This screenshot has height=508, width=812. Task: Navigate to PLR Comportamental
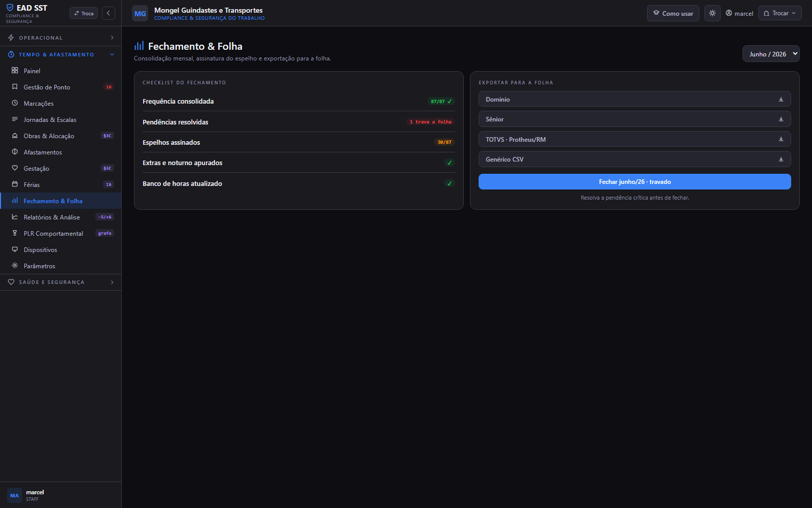coord(61,233)
